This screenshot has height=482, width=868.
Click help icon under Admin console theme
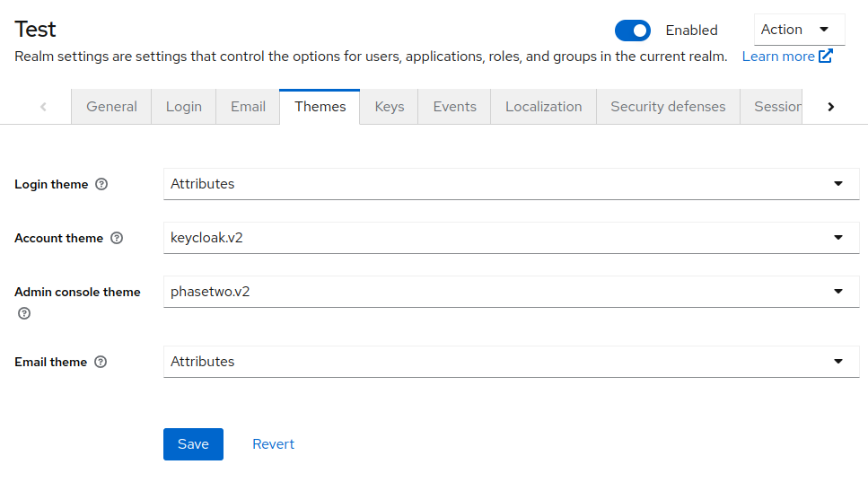click(24, 313)
